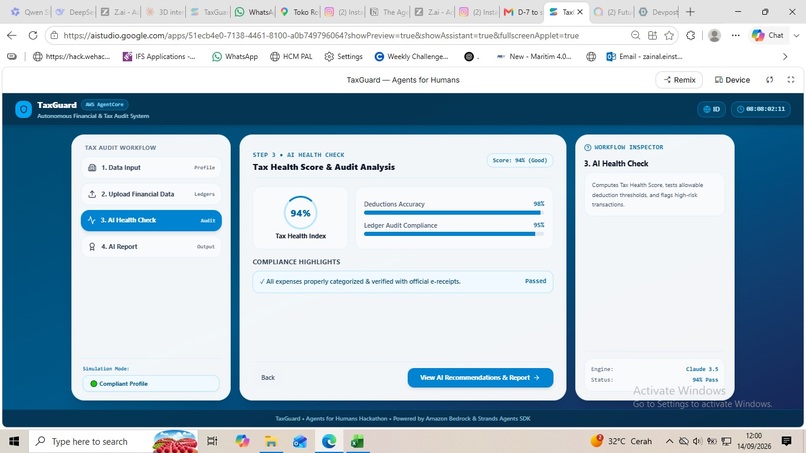The height and width of the screenshot is (453, 806).
Task: Click View AI Recommendations & Report button
Action: [480, 378]
